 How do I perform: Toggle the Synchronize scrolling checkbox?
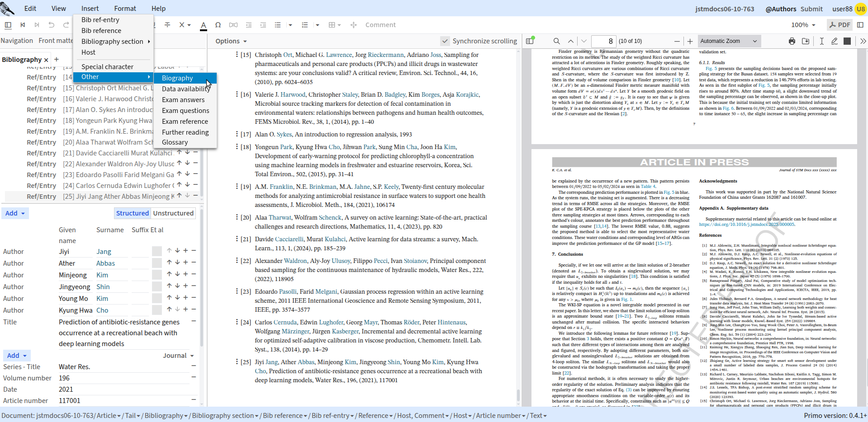click(445, 41)
